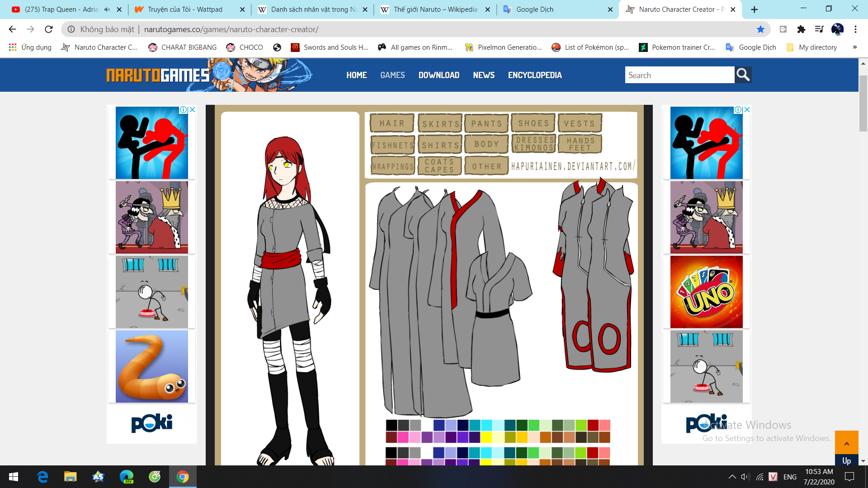Screen dimensions: 868x488
Task: Show hidden system tray icons
Action: point(732,477)
